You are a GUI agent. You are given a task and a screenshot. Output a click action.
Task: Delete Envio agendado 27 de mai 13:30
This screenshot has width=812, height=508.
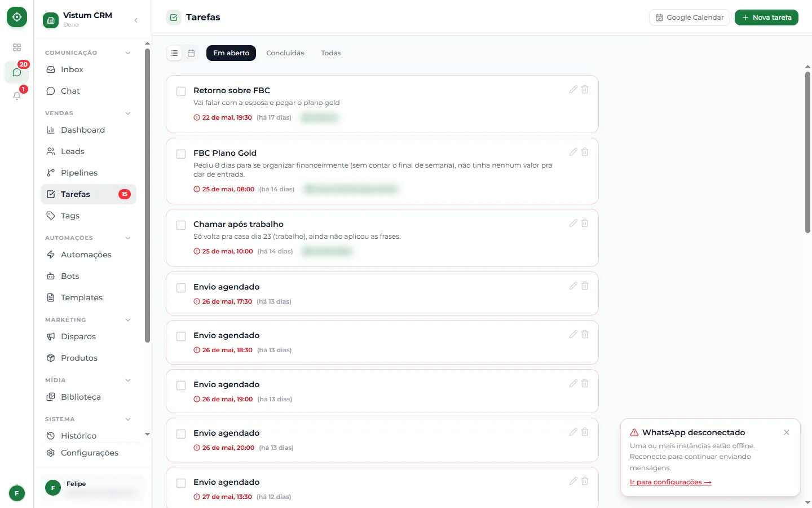585,481
